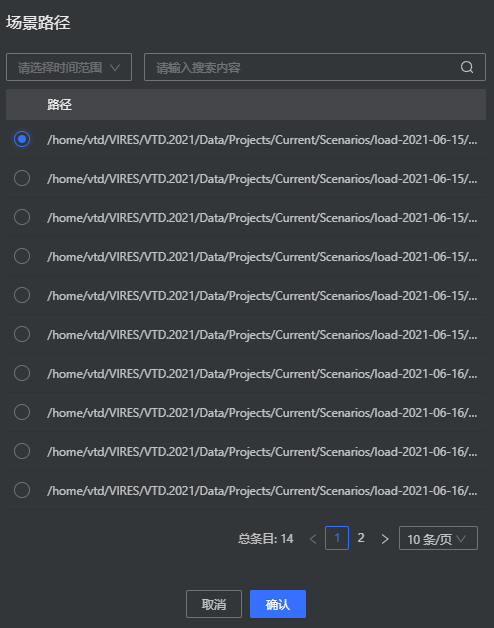Choose the first load-2021-06-16 path row radio
The width and height of the screenshot is (494, 628).
click(x=22, y=373)
